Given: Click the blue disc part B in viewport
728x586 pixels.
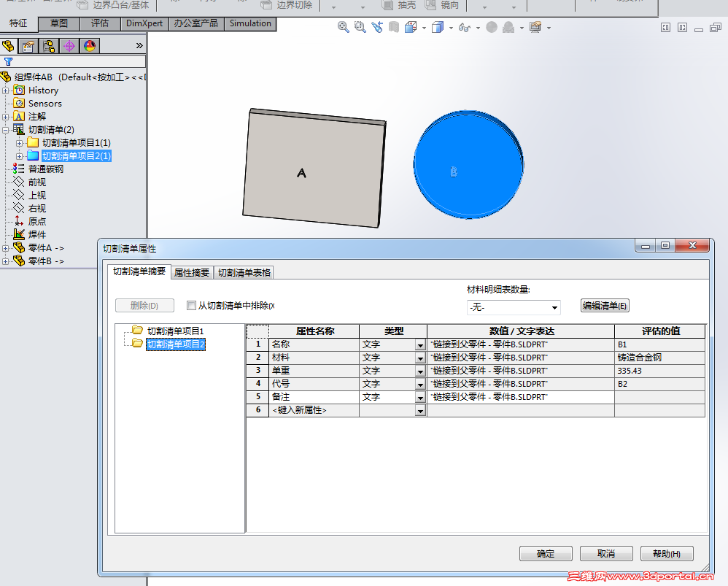Looking at the screenshot, I should click(x=468, y=164).
